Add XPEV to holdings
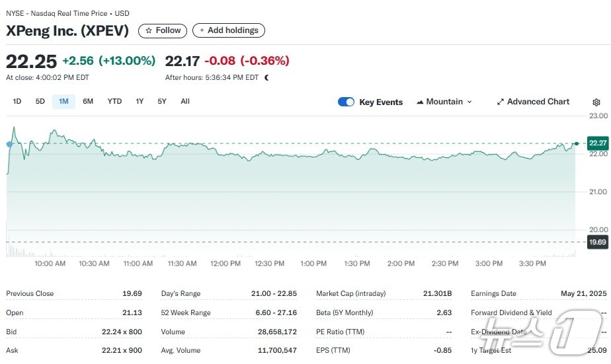 229,30
